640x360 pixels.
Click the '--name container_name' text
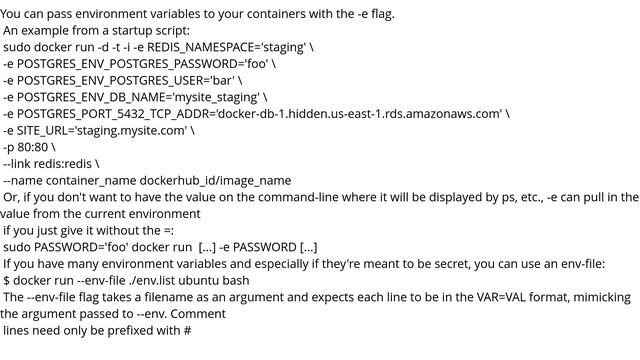pyautogui.click(x=69, y=181)
